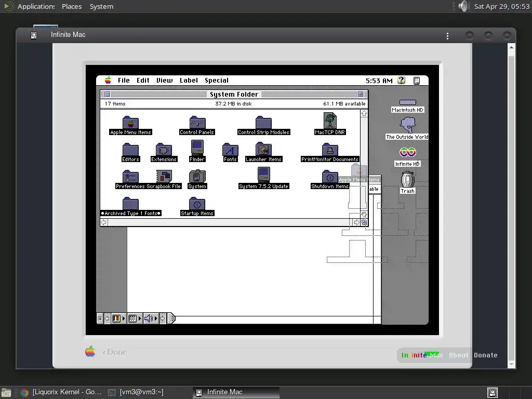Switch to Liquorix Kernel browser taskbar item
The image size is (532, 399).
click(x=61, y=392)
